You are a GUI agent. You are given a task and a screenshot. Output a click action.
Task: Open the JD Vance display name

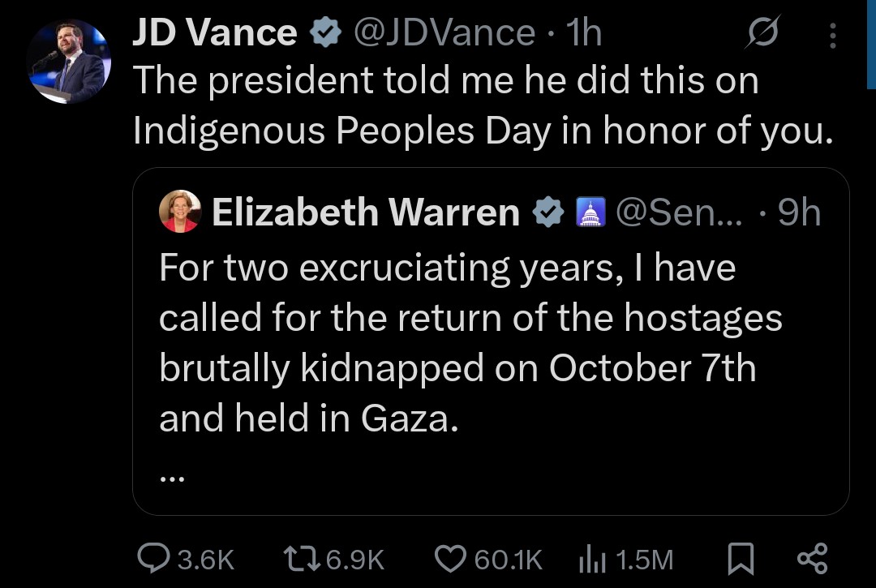point(214,33)
